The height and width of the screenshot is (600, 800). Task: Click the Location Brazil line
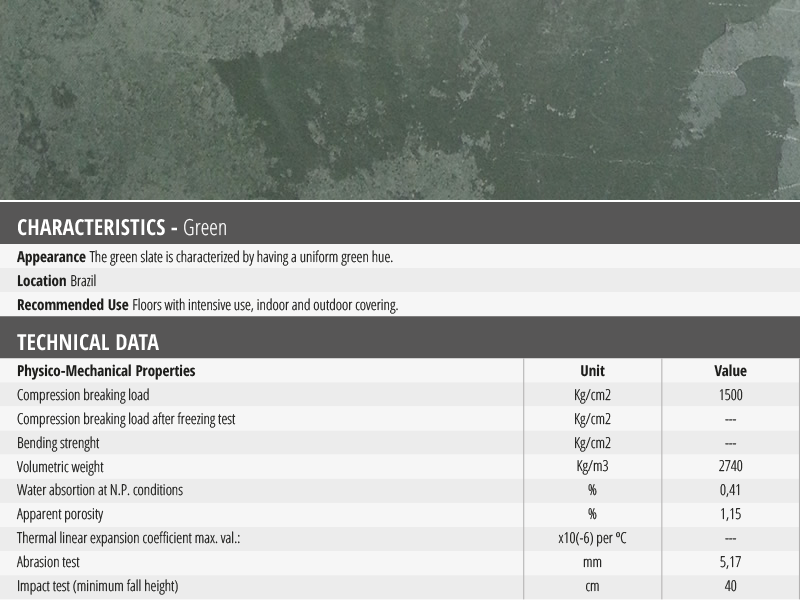pyautogui.click(x=56, y=281)
